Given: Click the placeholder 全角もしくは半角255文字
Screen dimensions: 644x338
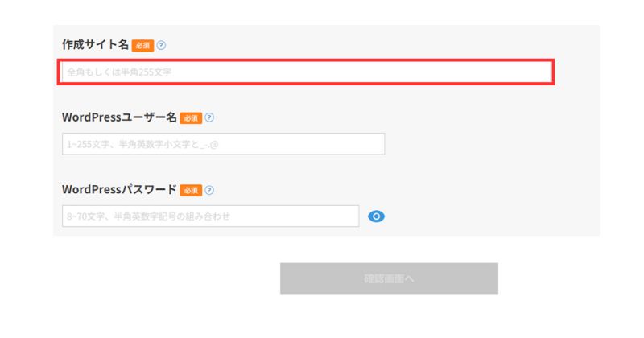Looking at the screenshot, I should pos(118,72).
